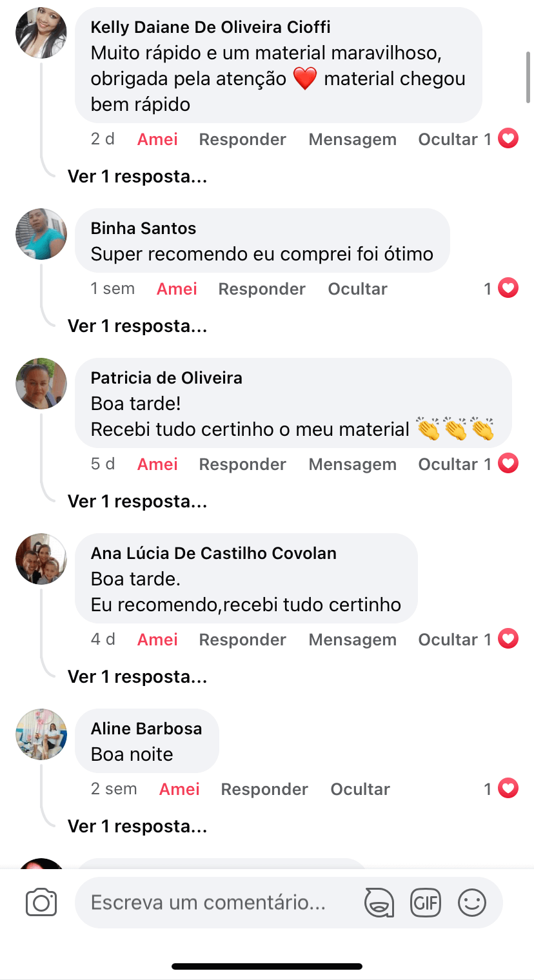534x980 pixels.
Task: Click heart reaction on Kelly's comment
Action: click(508, 139)
